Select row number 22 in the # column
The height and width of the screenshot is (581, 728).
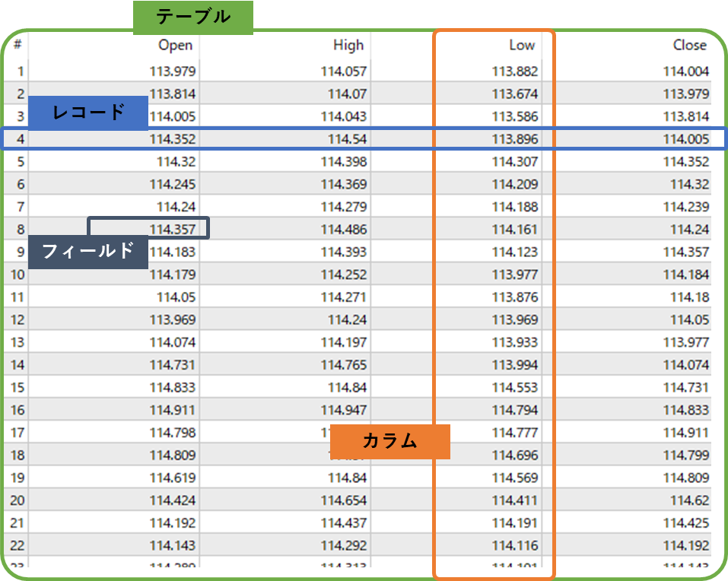(17, 546)
